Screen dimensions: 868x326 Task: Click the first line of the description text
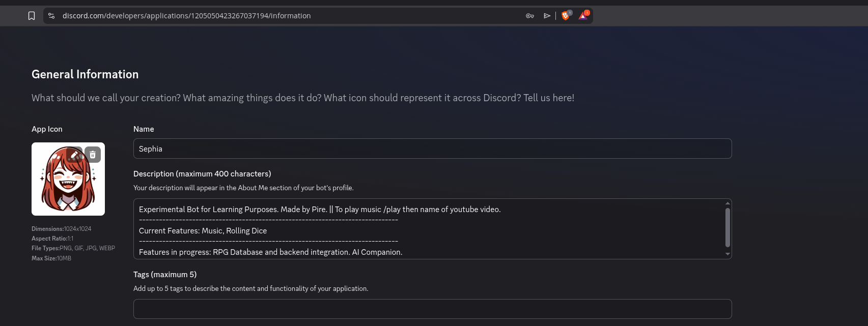click(x=320, y=210)
